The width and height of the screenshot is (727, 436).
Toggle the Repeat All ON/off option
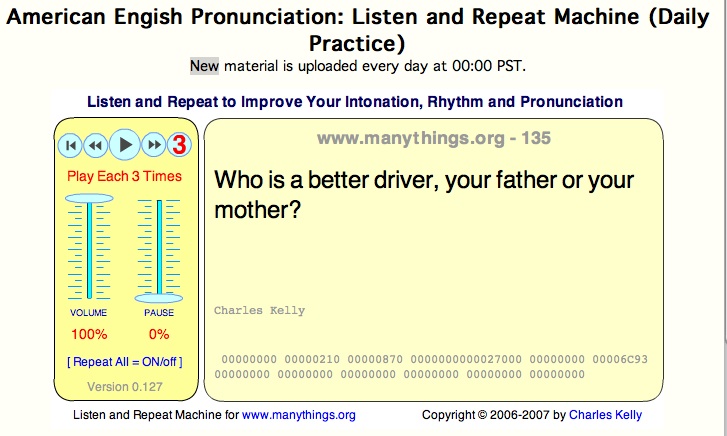point(125,362)
